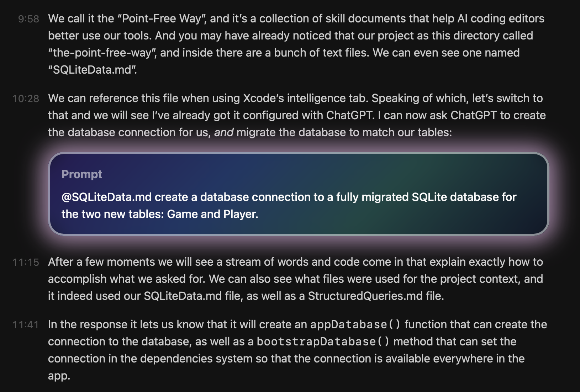
Task: Seek to the 11:41 timestamp
Action: [x=26, y=325]
